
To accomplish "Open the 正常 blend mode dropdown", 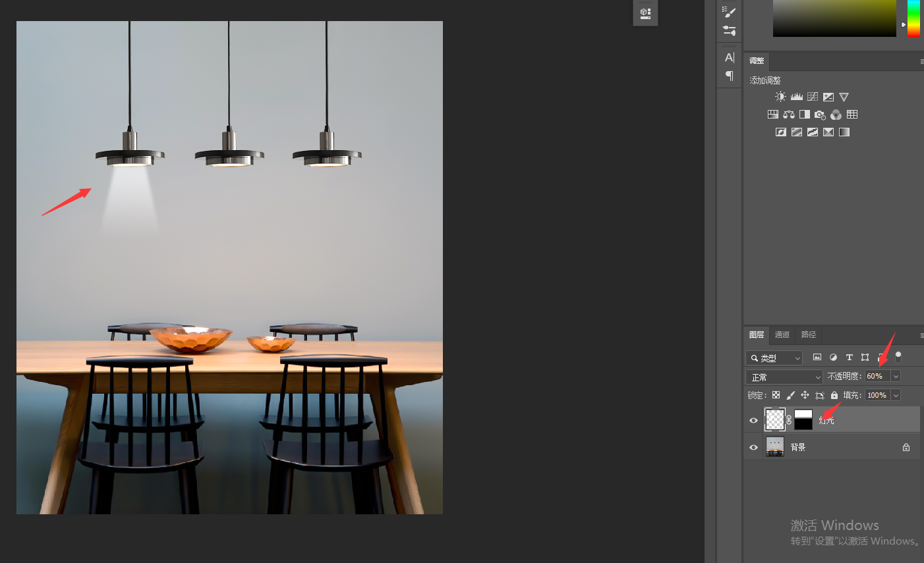I will 784,377.
